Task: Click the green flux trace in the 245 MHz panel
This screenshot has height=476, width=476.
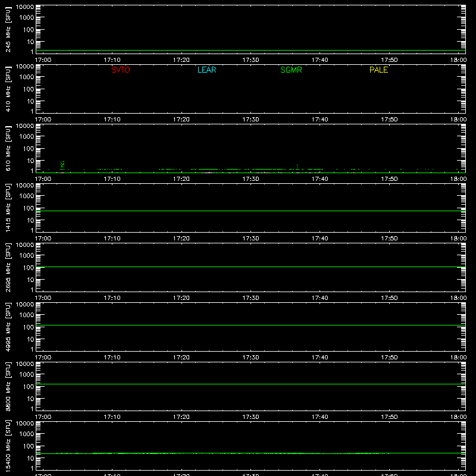Action: (250, 51)
